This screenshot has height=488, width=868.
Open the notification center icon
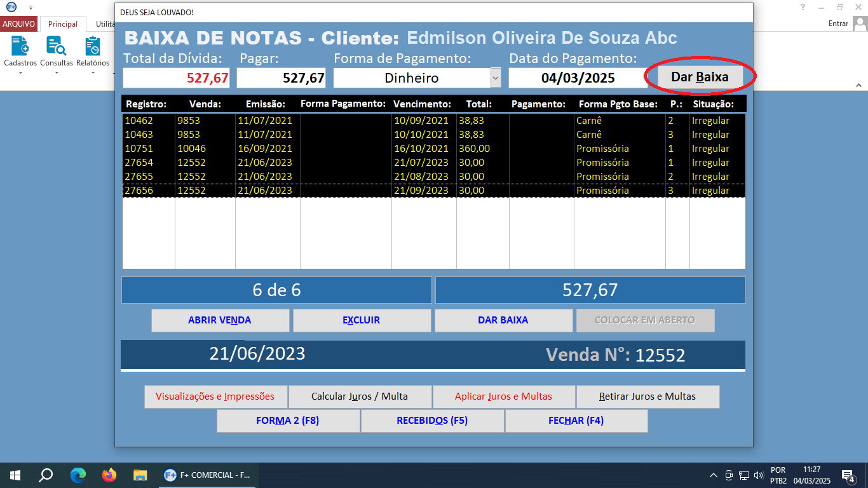pyautogui.click(x=848, y=475)
